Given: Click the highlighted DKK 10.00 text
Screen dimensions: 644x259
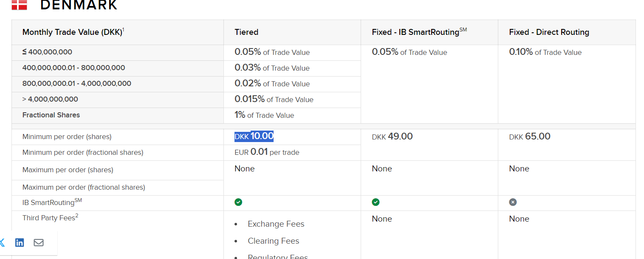Looking at the screenshot, I should coord(254,137).
